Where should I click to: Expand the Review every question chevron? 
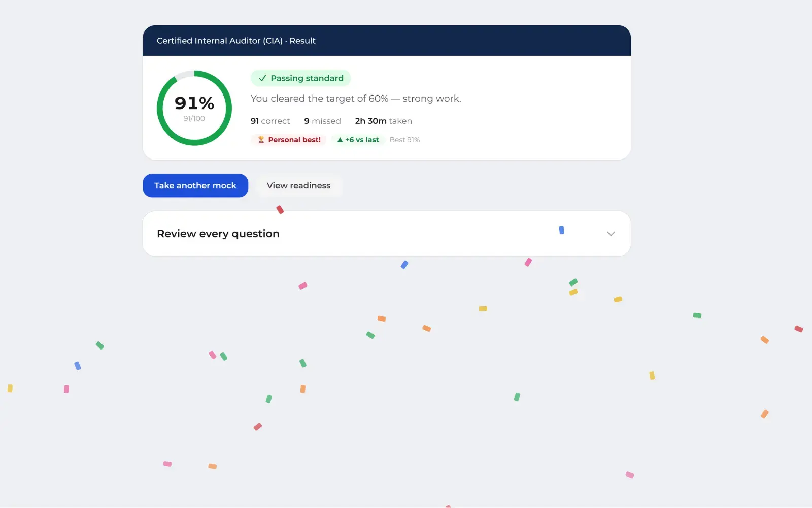[x=611, y=234]
